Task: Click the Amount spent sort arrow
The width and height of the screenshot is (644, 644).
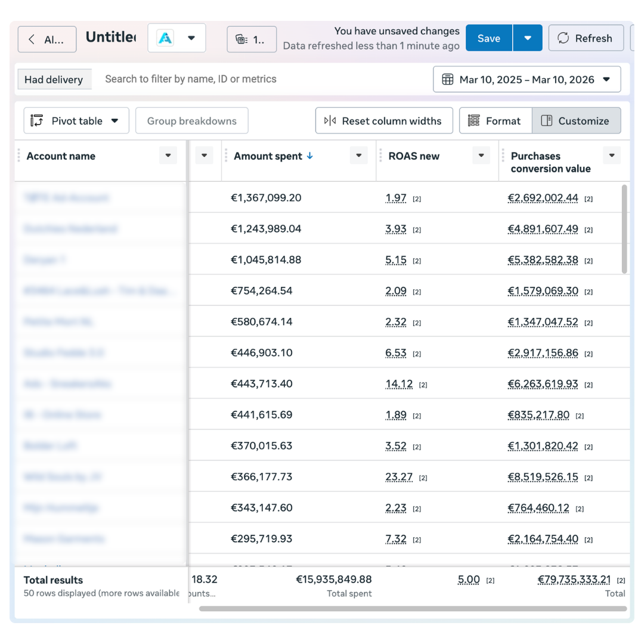Action: [309, 156]
